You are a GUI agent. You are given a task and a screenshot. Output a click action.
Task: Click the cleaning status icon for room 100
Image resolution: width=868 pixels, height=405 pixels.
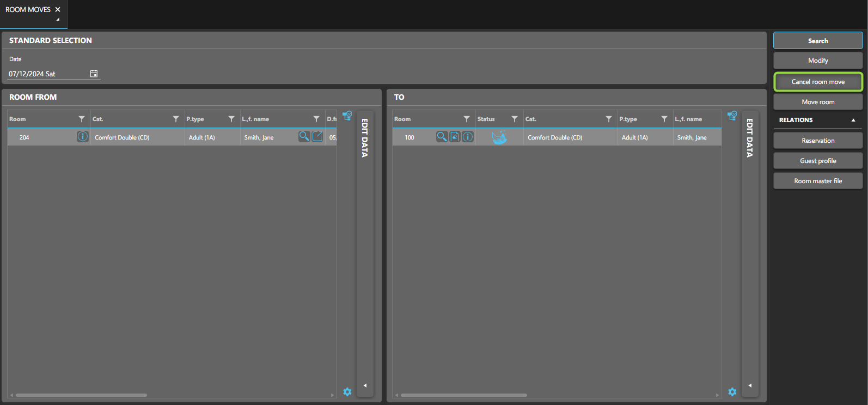(x=499, y=137)
